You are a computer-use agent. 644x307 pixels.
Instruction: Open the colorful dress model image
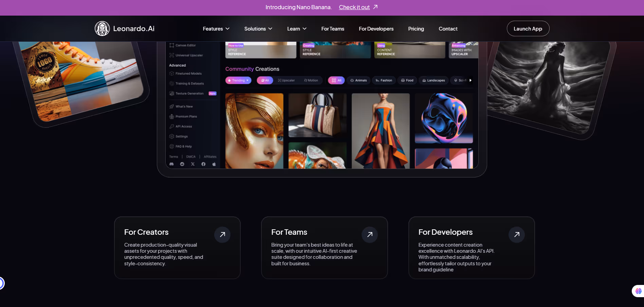click(381, 131)
